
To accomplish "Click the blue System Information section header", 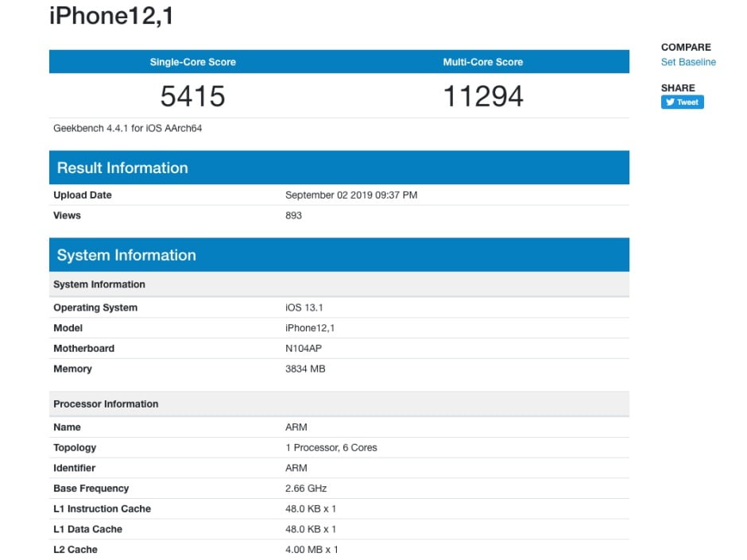I will [x=126, y=255].
